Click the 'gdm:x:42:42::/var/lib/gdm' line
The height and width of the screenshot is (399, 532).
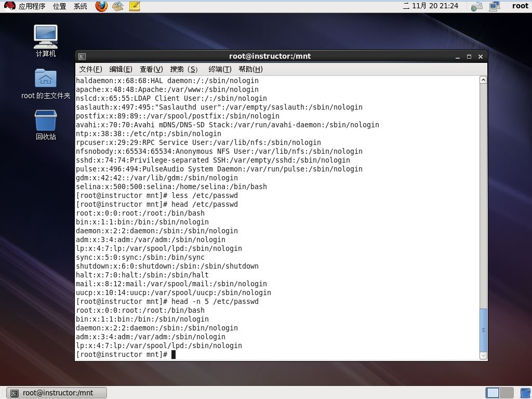(x=157, y=178)
